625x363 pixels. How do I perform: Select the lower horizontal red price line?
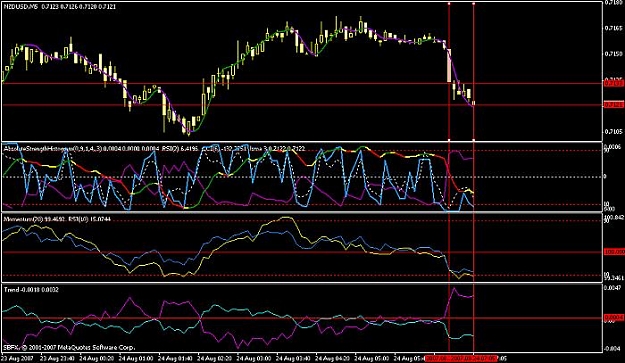(x=303, y=105)
